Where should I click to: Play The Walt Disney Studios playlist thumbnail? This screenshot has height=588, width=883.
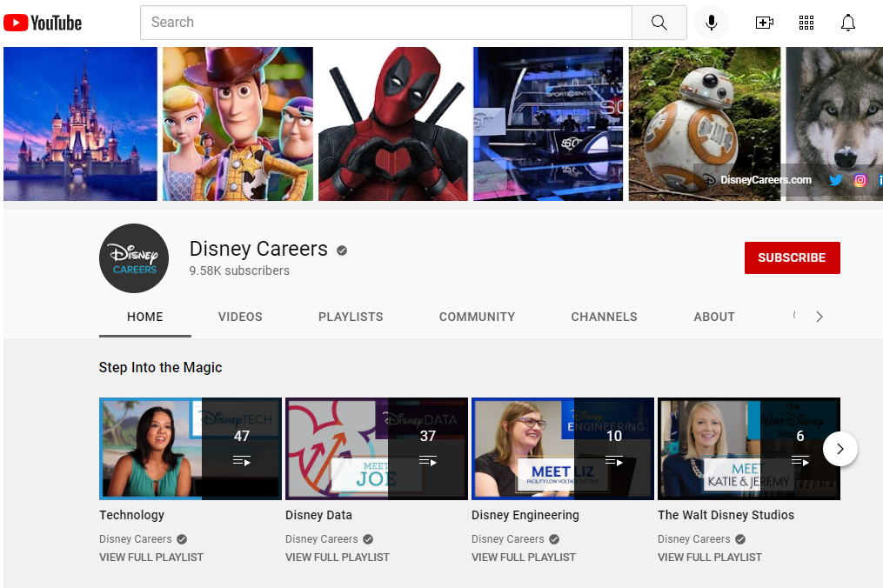749,449
